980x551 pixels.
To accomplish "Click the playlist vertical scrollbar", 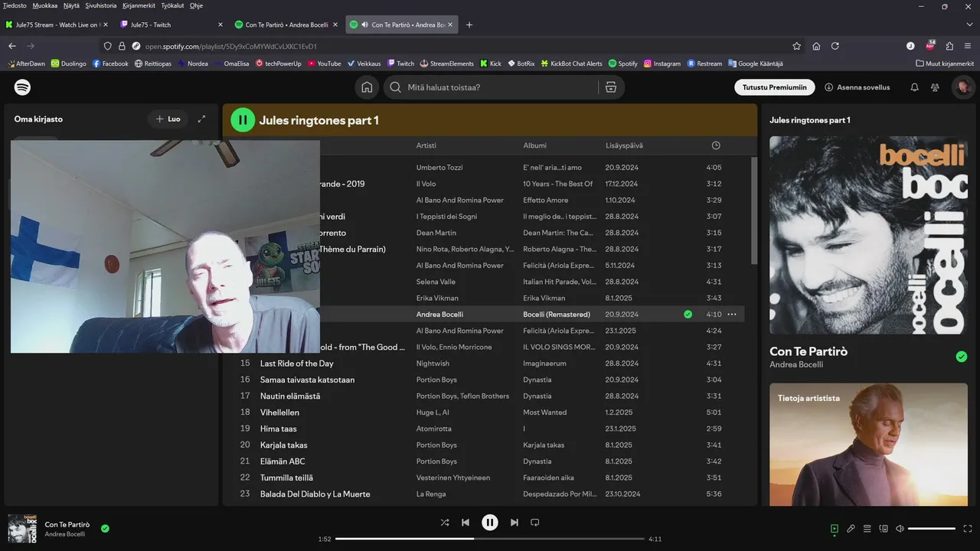I will 753,210.
